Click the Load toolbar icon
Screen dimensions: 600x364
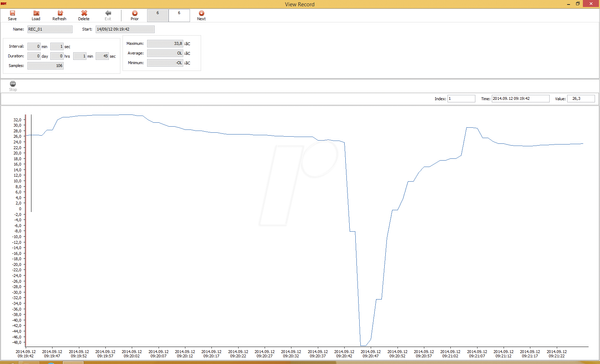(x=36, y=15)
